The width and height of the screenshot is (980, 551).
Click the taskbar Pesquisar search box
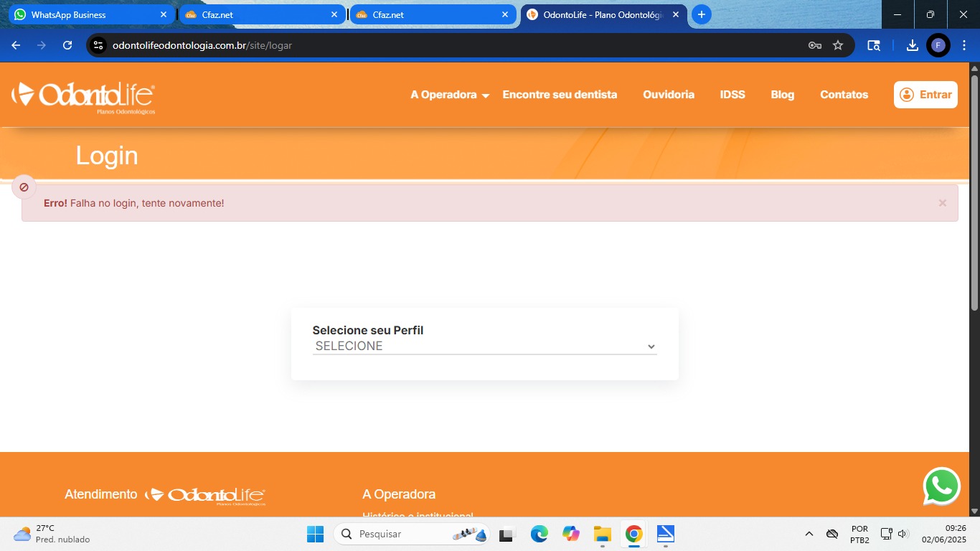[411, 534]
